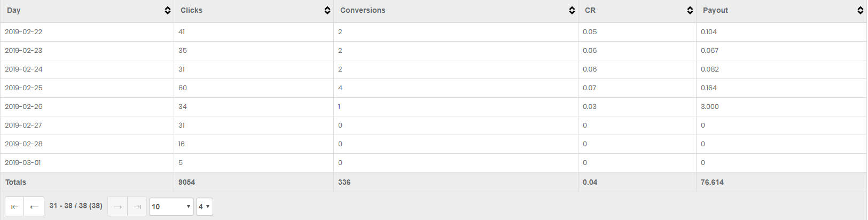The image size is (868, 220).
Task: Sort table by Clicks column arrows
Action: point(327,11)
